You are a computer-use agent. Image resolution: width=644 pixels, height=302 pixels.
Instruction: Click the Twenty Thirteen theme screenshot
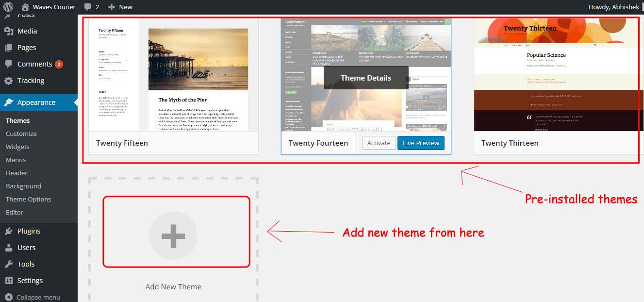[x=559, y=75]
